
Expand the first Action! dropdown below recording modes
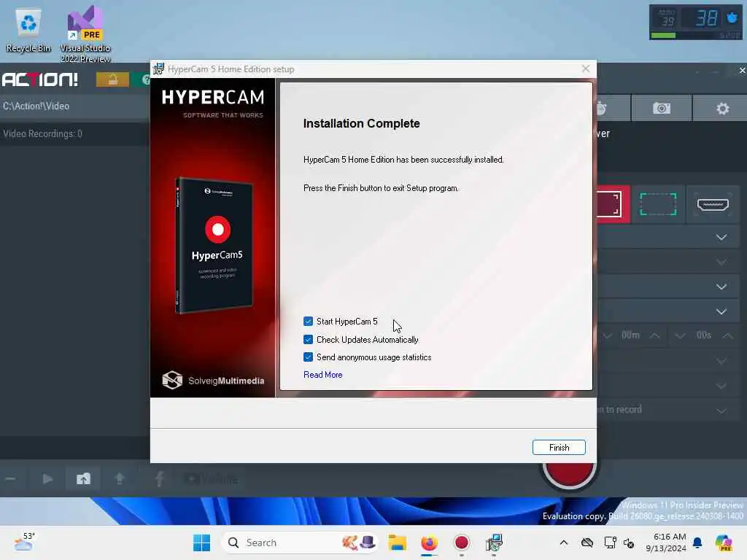click(721, 237)
